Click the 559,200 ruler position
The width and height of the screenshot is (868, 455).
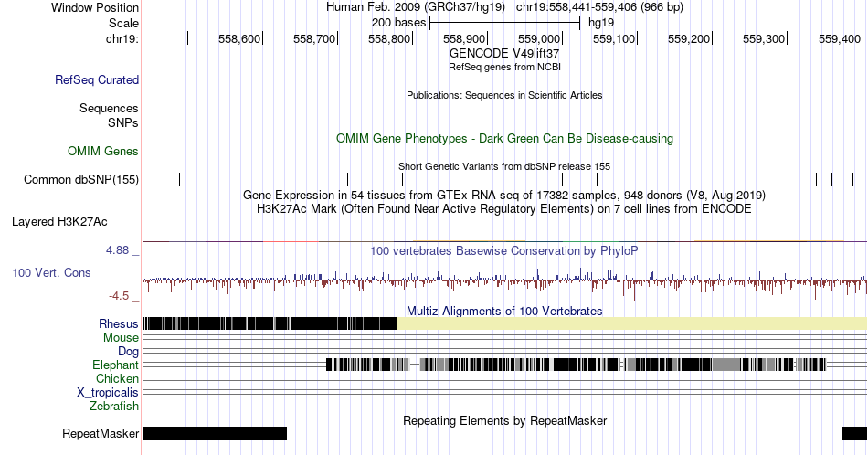689,38
